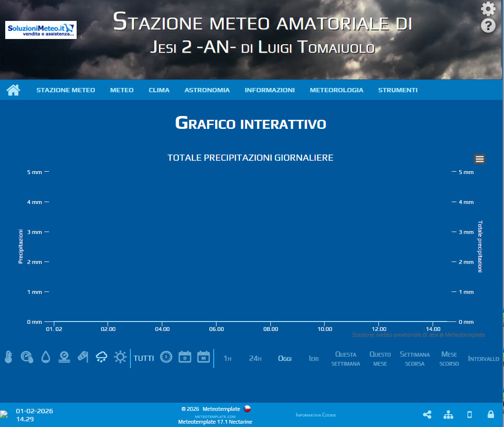Screen dimensions: 504x427
Task: Open the Astronomia menu item
Action: (207, 90)
